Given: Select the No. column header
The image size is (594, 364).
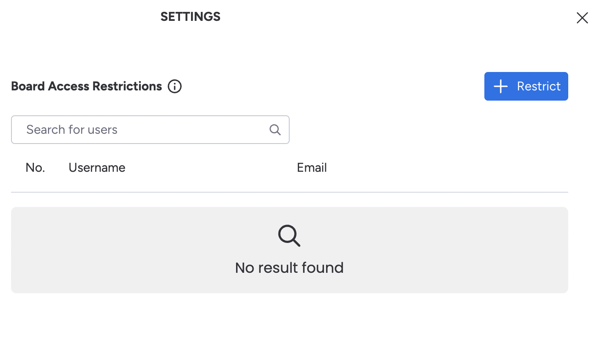Looking at the screenshot, I should 35,167.
